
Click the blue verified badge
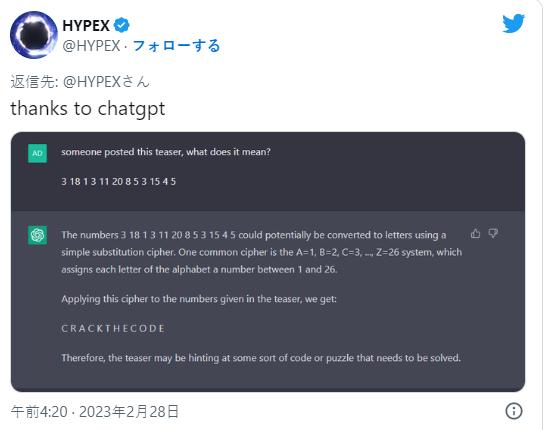click(122, 25)
